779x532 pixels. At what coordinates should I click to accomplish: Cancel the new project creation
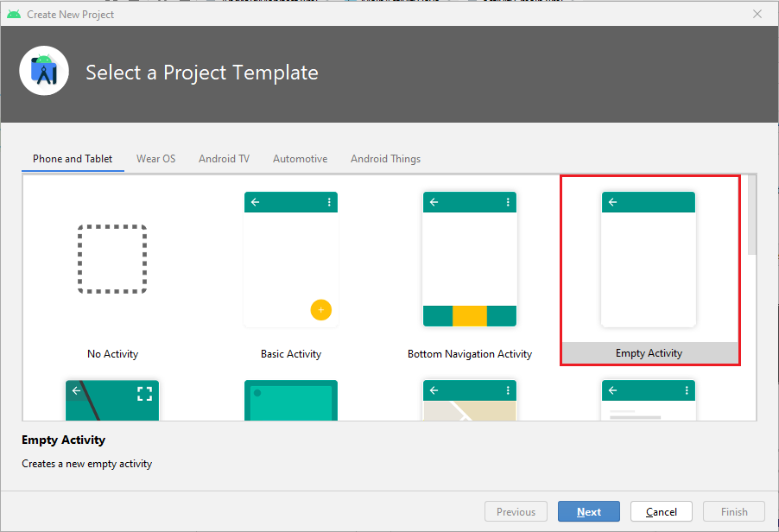pyautogui.click(x=661, y=511)
